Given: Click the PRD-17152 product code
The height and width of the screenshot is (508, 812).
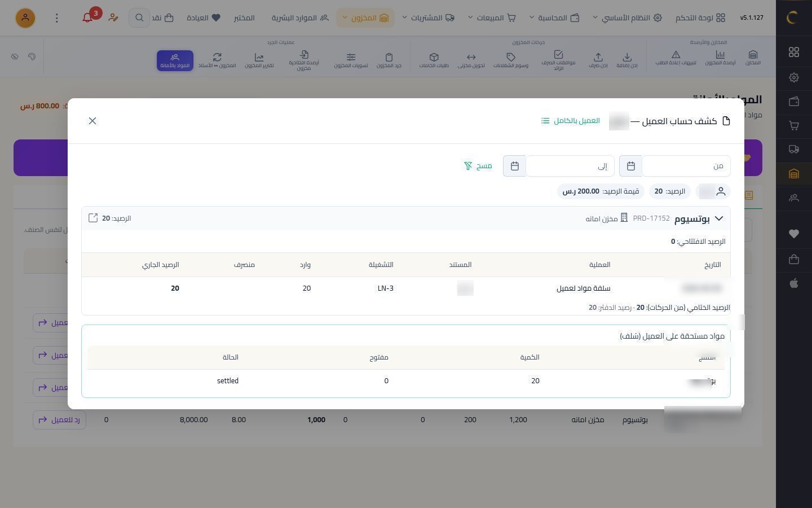Looking at the screenshot, I should coord(651,218).
